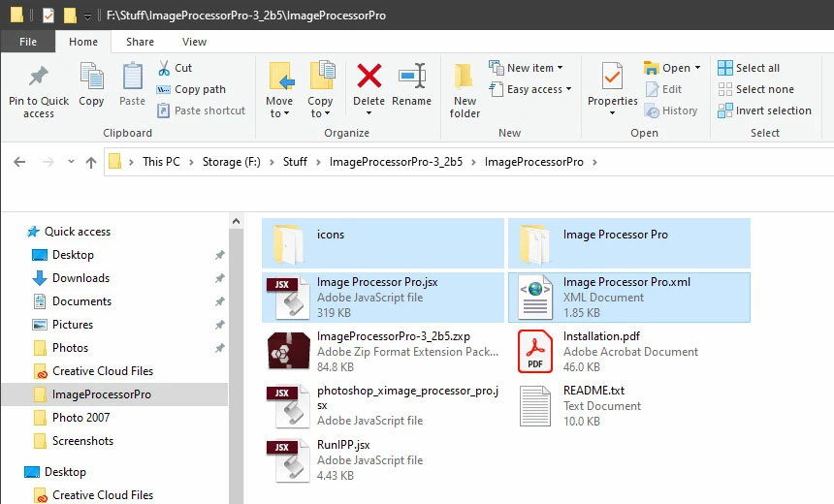The width and height of the screenshot is (834, 504).
Task: Click the Properties checkmark icon
Action: click(x=612, y=76)
